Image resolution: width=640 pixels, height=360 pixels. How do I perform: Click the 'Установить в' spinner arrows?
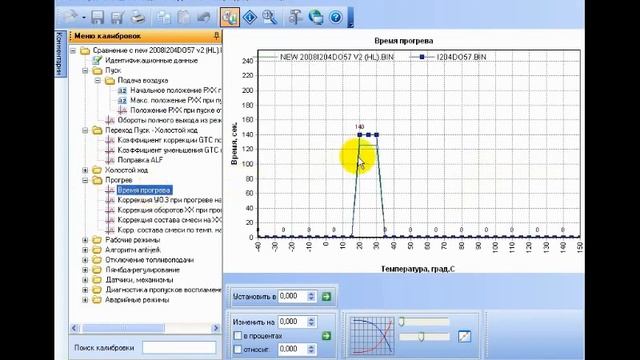click(311, 296)
